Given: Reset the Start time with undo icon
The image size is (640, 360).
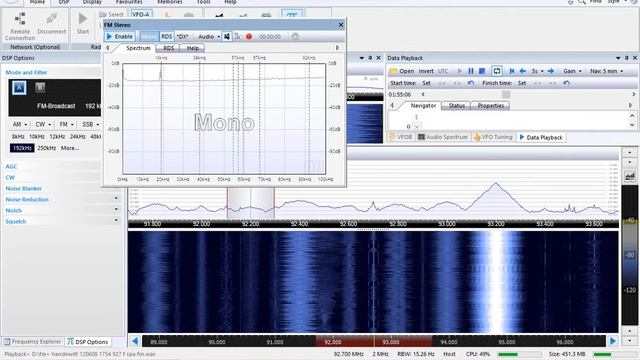Looking at the screenshot, I should point(471,83).
